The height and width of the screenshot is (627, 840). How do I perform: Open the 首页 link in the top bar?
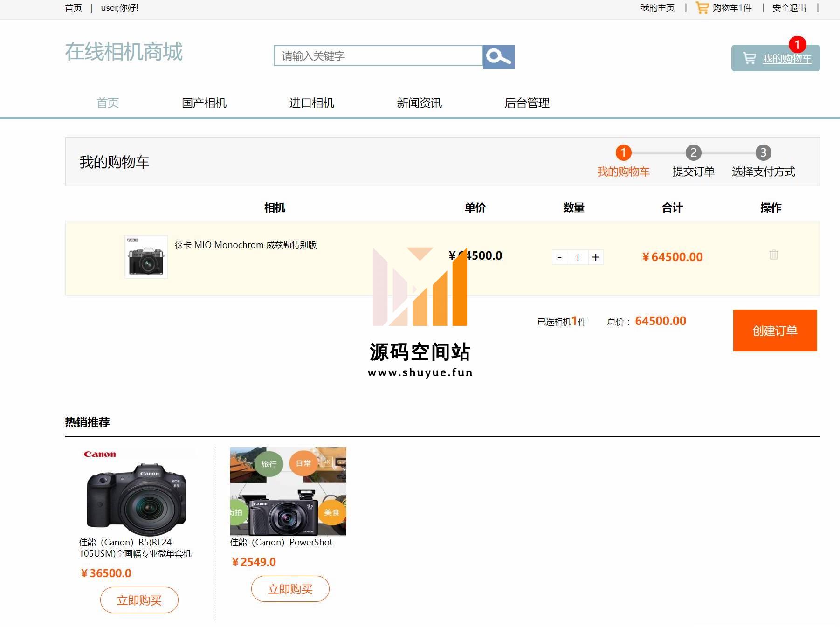pos(73,8)
